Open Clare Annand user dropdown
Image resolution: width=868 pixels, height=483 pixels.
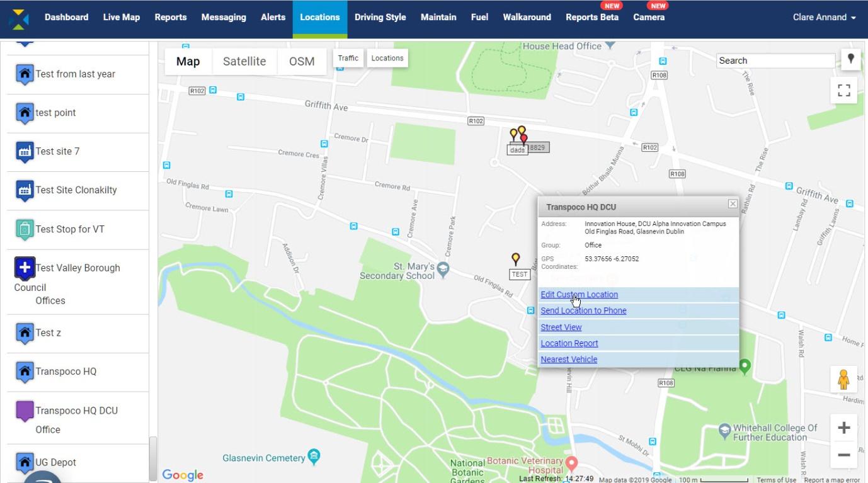click(x=824, y=17)
